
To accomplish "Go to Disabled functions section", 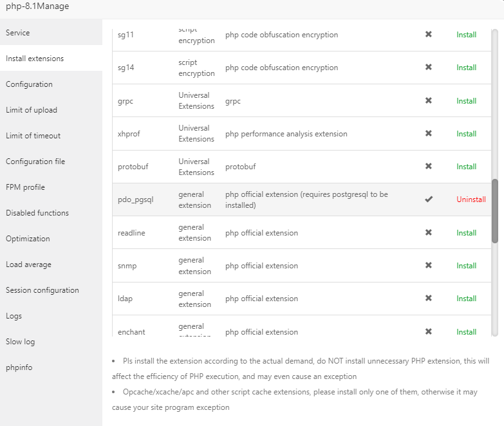I will (x=37, y=213).
